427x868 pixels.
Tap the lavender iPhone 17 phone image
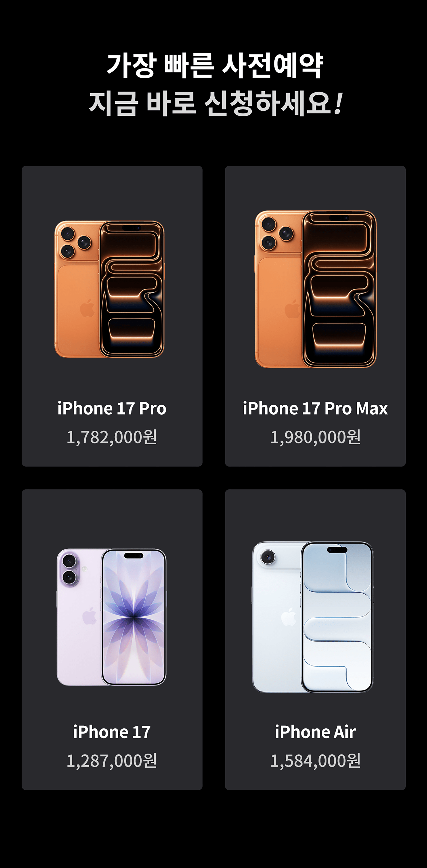(112, 617)
